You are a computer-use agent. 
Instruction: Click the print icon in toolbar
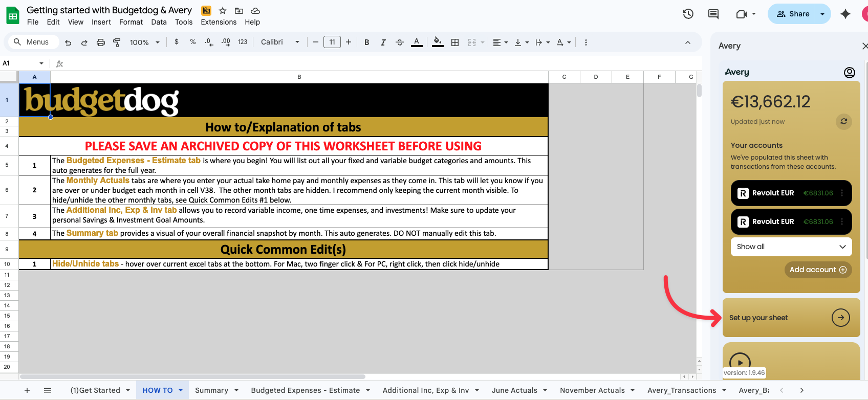tap(101, 42)
